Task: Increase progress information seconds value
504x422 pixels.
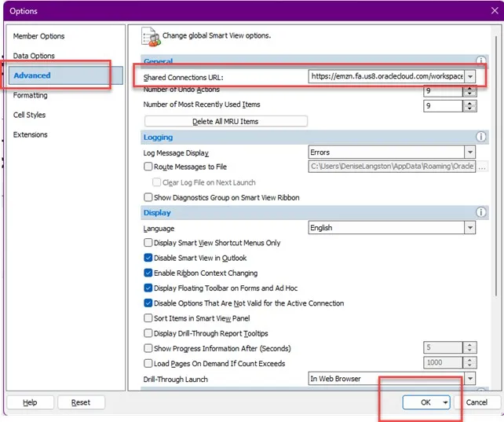Action: (469, 345)
